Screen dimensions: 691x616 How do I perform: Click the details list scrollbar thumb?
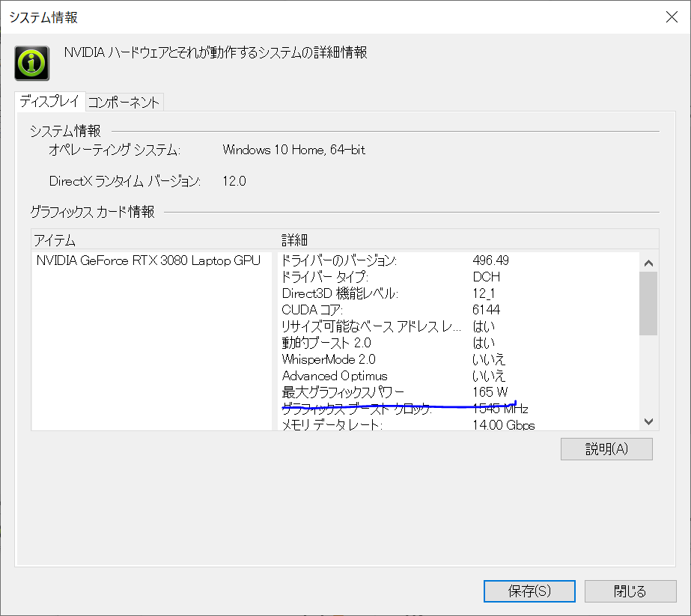[x=648, y=303]
